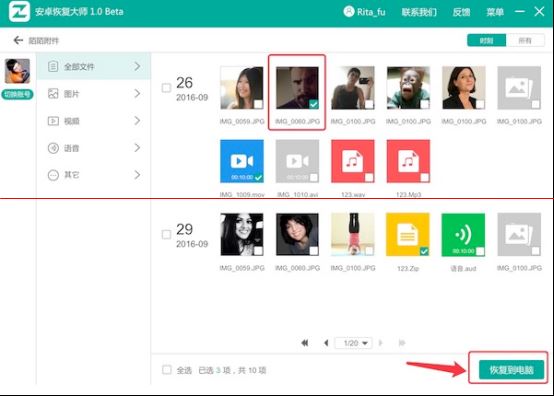Viewport: 554px width, 396px height.
Task: Open gray placeholder image in the 29 group
Action: tap(519, 234)
